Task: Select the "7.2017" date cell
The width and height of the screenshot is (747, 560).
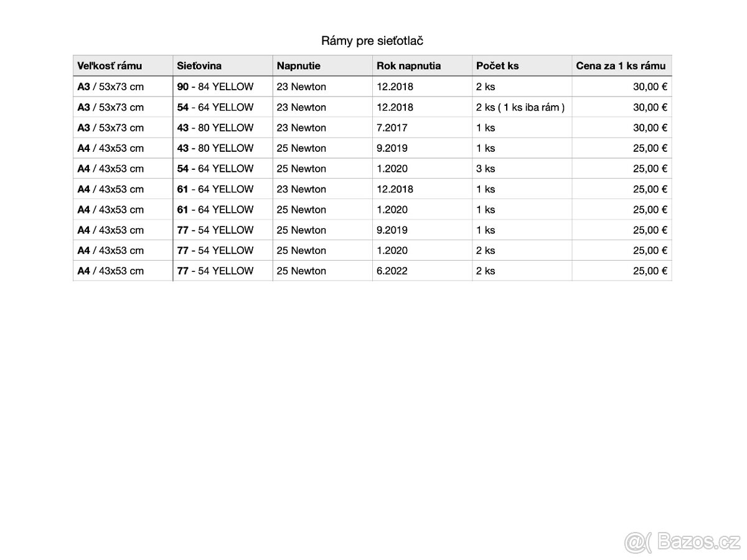Action: click(392, 128)
